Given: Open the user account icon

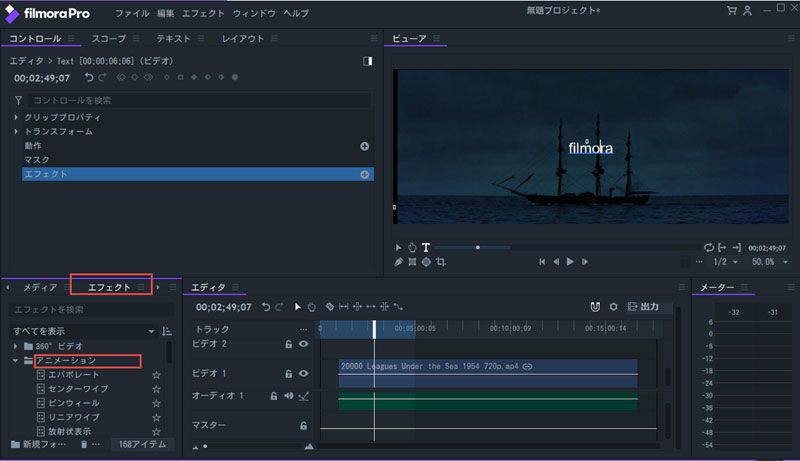Looking at the screenshot, I should point(747,11).
